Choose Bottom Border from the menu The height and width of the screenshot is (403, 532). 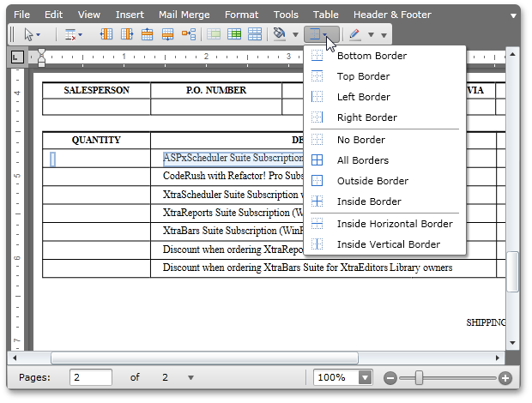click(384, 56)
